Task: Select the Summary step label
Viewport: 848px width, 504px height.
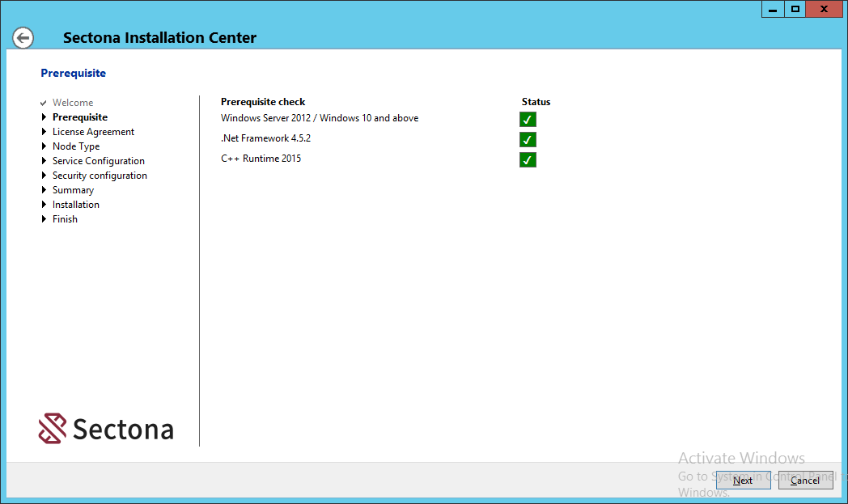Action: (x=73, y=190)
